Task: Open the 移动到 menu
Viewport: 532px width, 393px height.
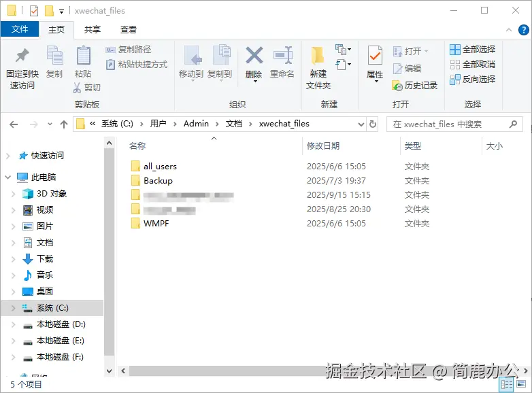Action: [191, 63]
